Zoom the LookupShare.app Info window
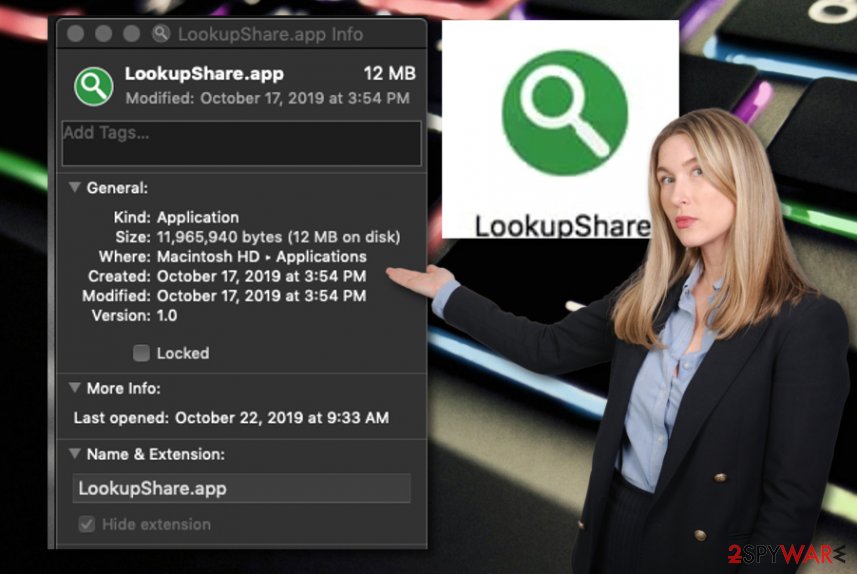 (x=131, y=34)
